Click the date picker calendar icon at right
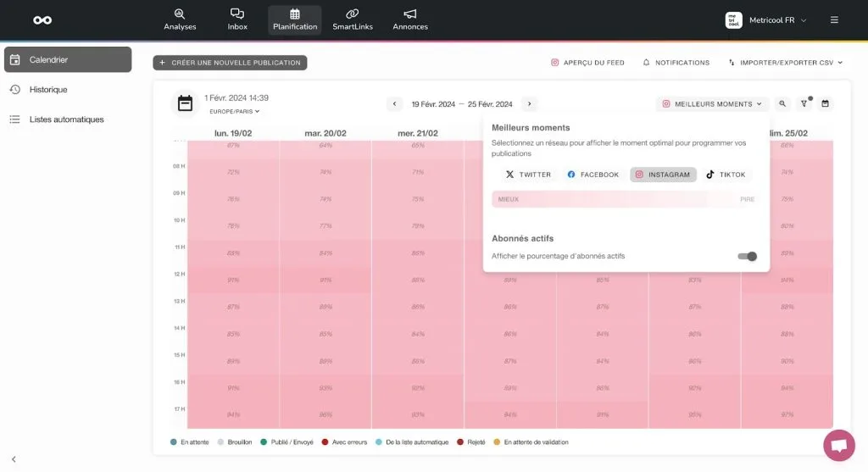The image size is (868, 472). [825, 103]
